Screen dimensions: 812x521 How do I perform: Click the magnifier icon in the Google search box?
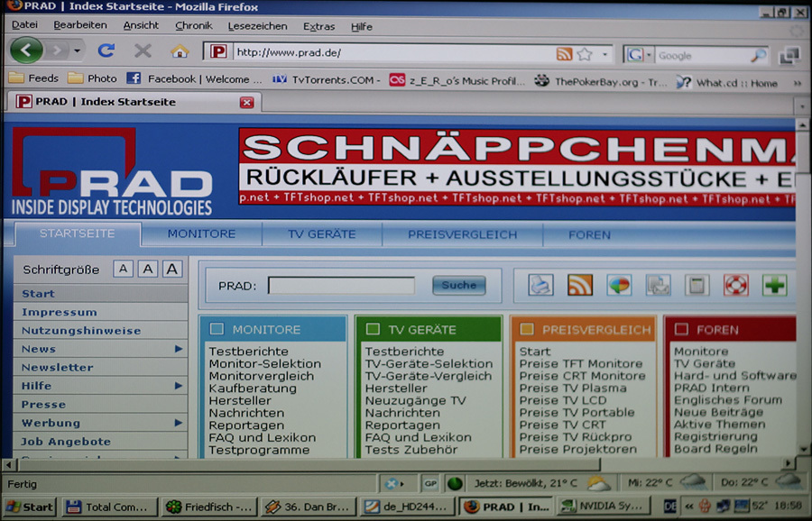758,56
